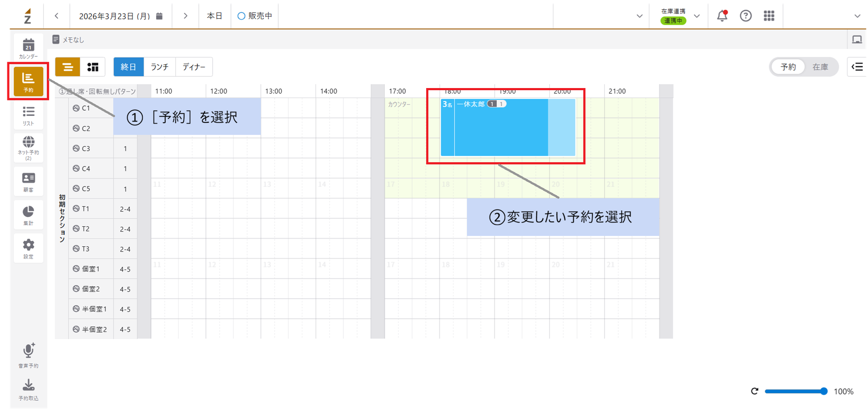Expand the 在庫連携 dropdown chevron

coord(697,16)
